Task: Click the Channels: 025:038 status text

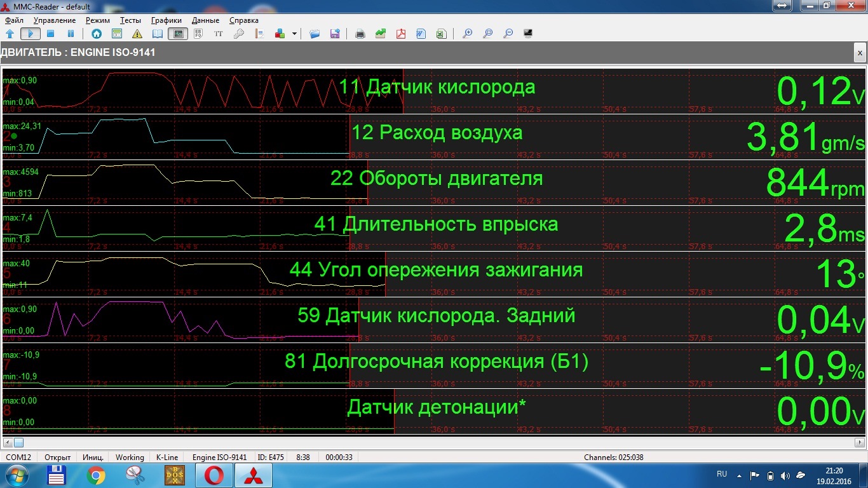Action: pyautogui.click(x=614, y=457)
